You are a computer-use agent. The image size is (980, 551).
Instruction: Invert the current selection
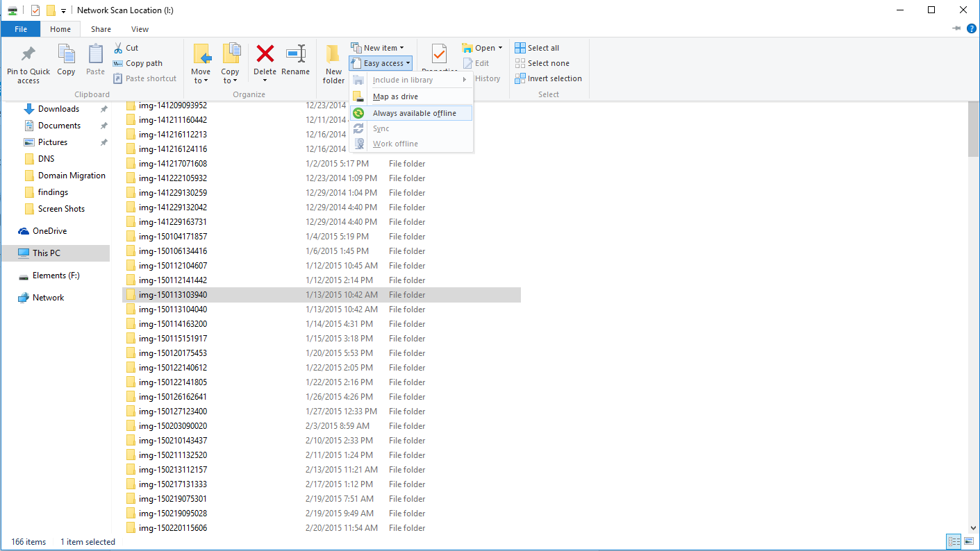548,78
